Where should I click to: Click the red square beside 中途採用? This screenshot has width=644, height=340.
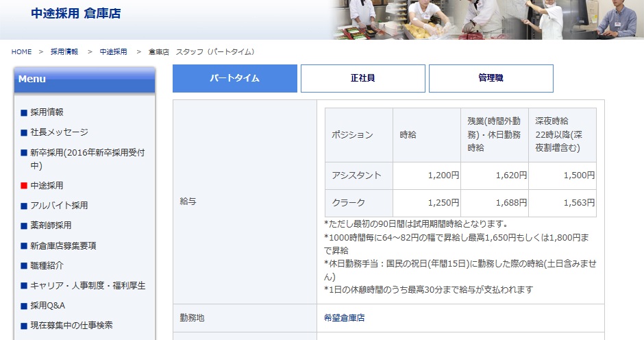24,186
